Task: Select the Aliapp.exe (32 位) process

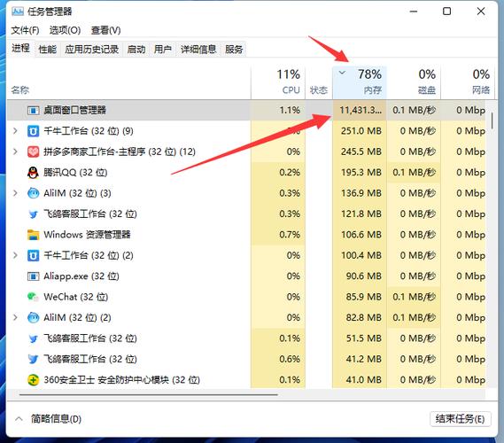Action: (x=246, y=276)
